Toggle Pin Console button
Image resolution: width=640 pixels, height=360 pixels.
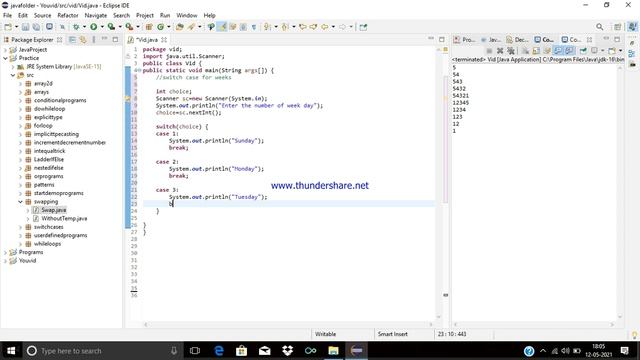coord(583,51)
